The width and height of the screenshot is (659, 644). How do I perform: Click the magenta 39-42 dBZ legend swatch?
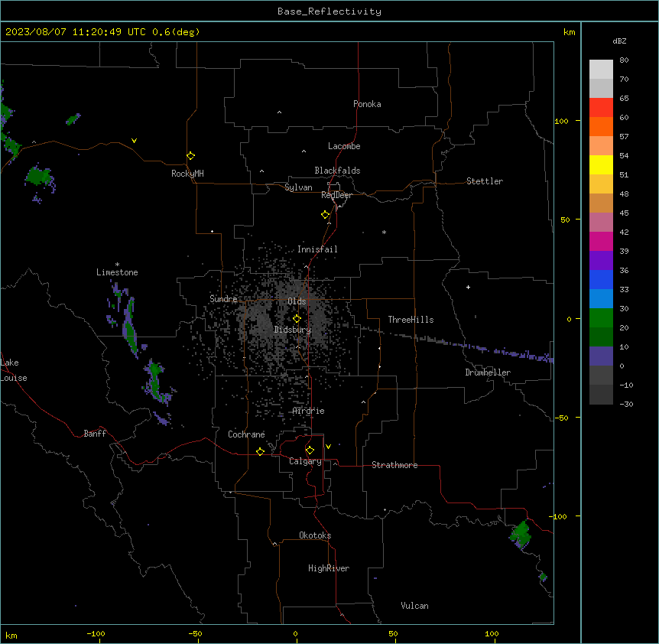pyautogui.click(x=601, y=241)
